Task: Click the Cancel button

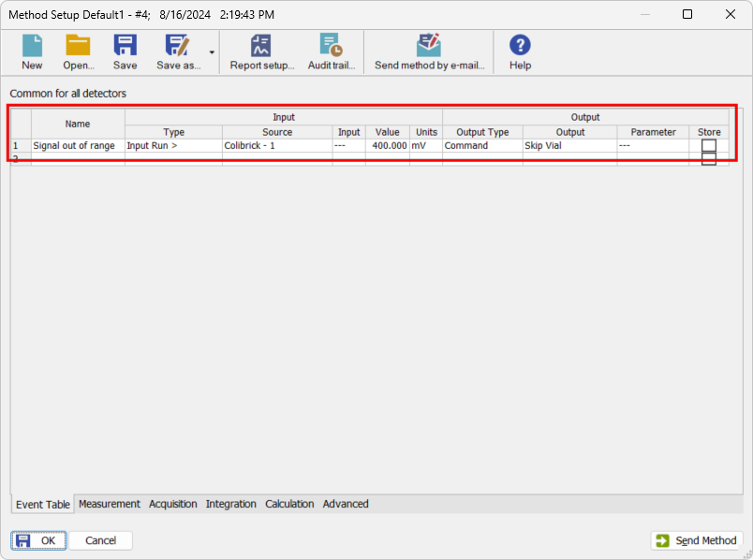Action: [x=101, y=540]
